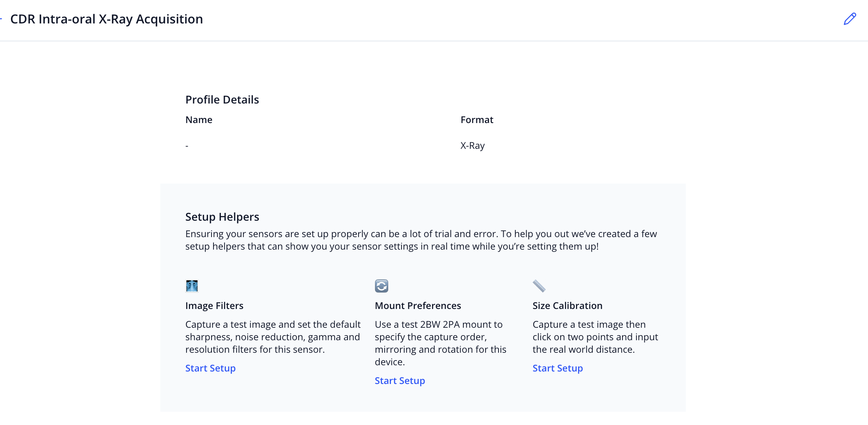Image resolution: width=868 pixels, height=425 pixels.
Task: Click the 'click on two points' description
Action: [595, 337]
